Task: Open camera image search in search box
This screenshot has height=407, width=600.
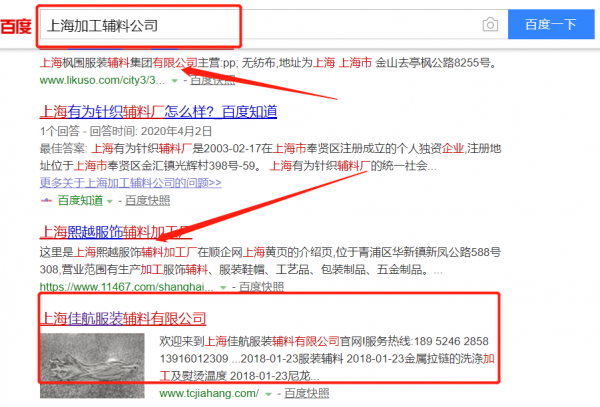Action: point(490,24)
